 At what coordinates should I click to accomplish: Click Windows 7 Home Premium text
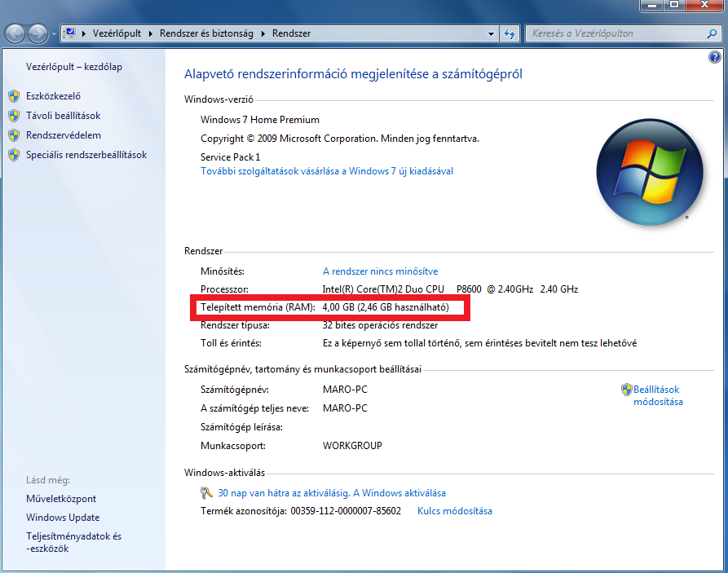point(260,120)
